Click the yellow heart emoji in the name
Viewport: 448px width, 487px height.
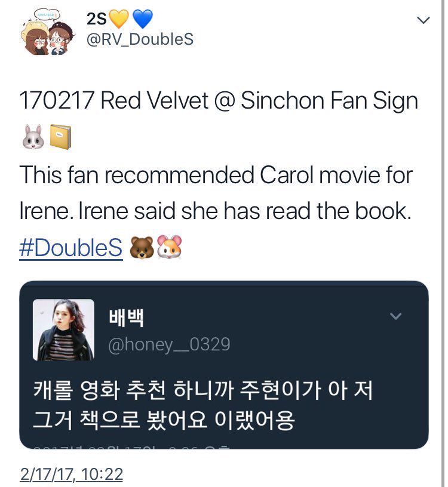[x=118, y=19]
